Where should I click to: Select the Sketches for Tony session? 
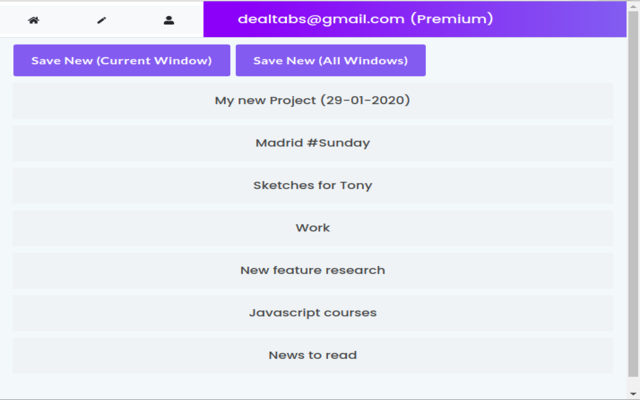point(313,185)
